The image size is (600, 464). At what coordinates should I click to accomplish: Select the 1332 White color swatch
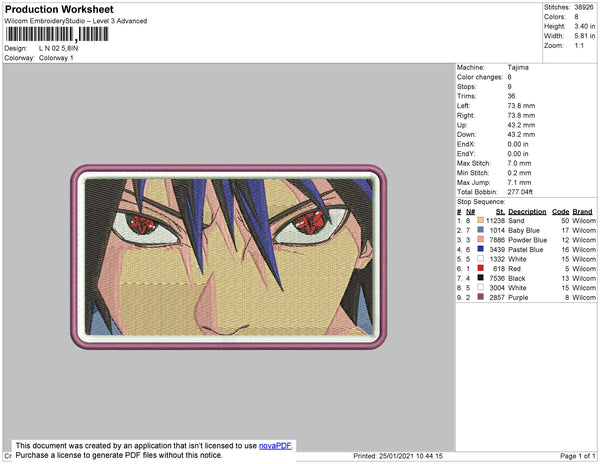[x=481, y=259]
